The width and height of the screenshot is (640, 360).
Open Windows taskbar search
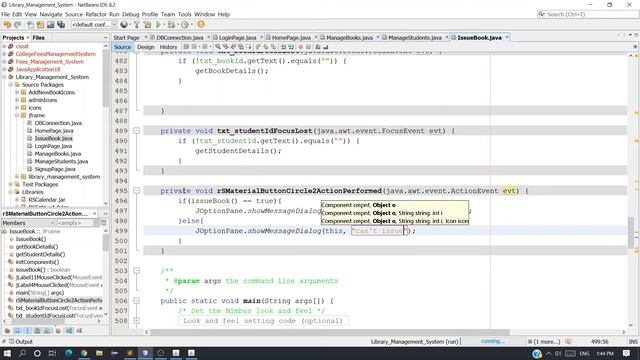(22, 353)
